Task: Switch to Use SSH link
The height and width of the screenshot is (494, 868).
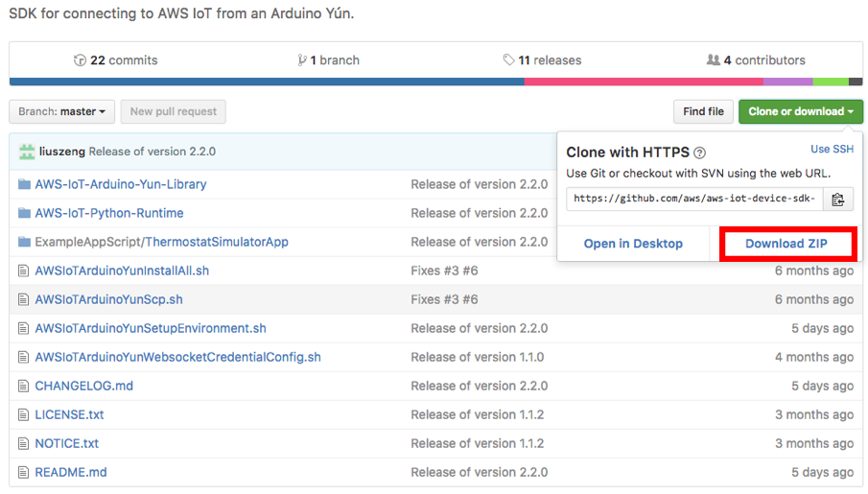Action: [x=832, y=149]
